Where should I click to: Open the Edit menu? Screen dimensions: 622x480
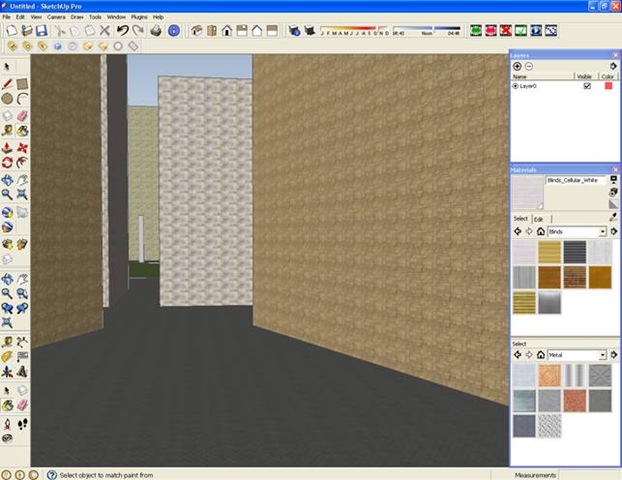(20, 17)
